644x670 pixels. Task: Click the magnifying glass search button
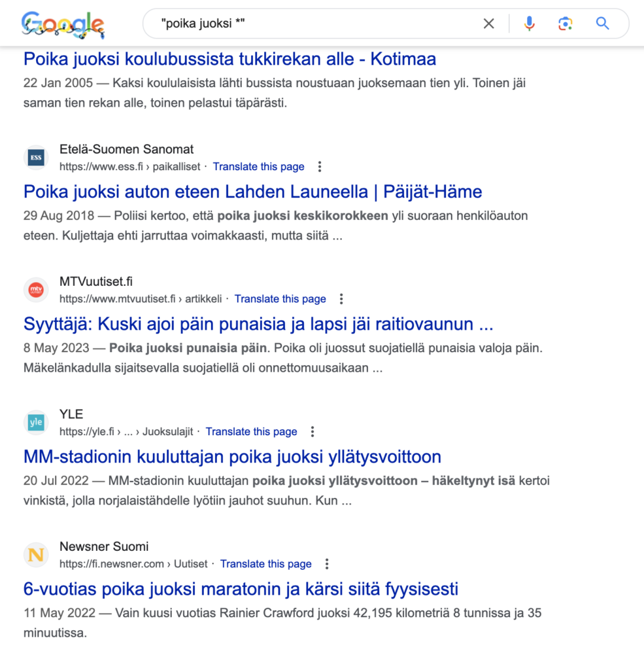(602, 24)
